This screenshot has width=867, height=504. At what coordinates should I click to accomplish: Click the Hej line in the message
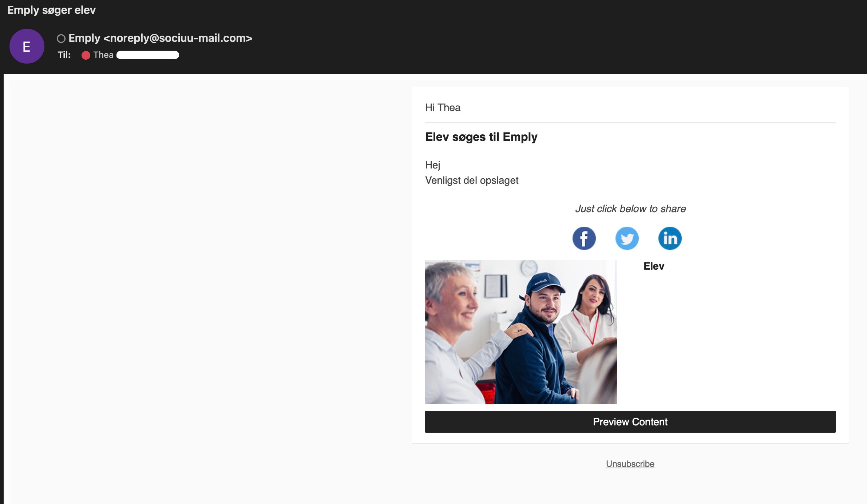tap(432, 165)
